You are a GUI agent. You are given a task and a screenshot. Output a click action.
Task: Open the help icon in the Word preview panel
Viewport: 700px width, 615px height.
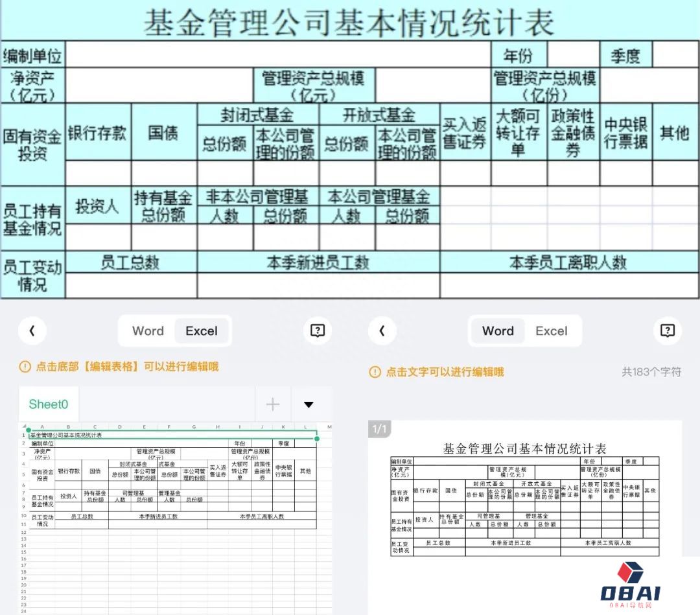tap(668, 331)
